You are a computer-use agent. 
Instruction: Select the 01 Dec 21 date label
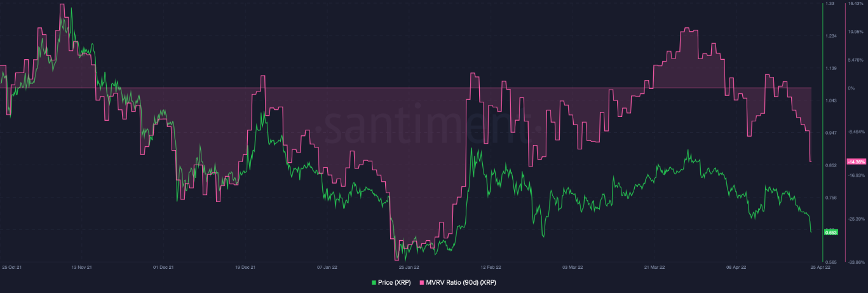point(164,268)
